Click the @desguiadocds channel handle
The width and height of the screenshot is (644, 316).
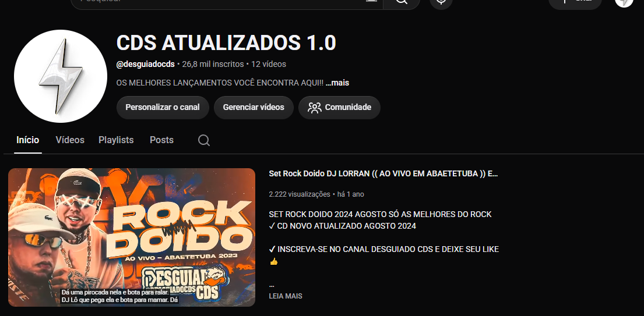point(145,65)
